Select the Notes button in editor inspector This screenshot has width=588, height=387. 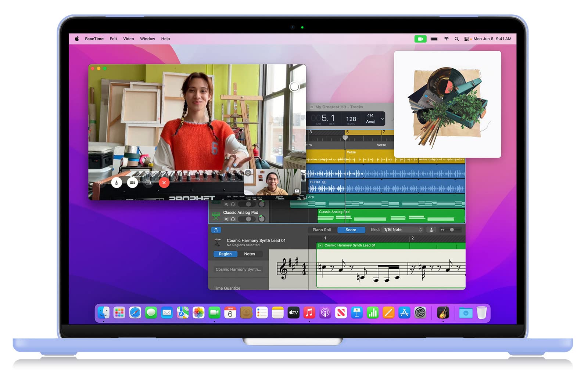250,254
